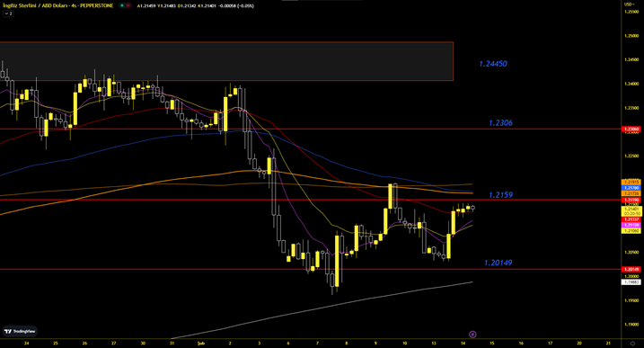Click the purple 1.21159 price axis tag

(631, 225)
